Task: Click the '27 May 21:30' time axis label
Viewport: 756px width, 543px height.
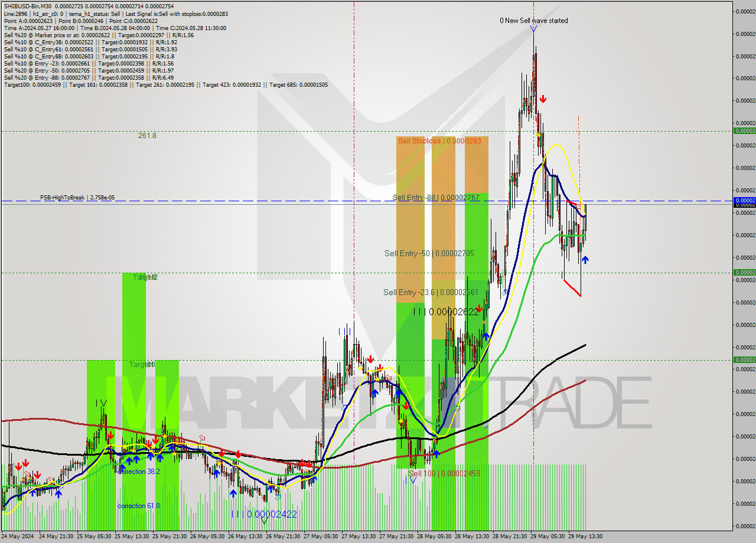Action: click(397, 537)
